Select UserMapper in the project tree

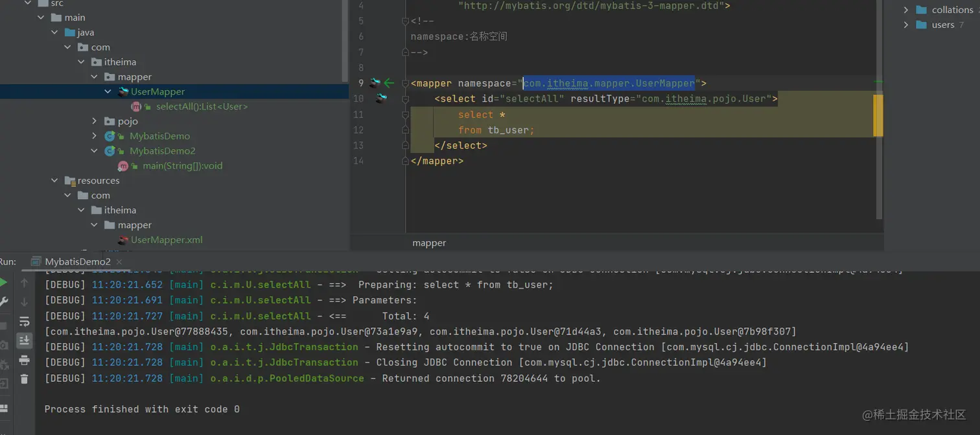(157, 91)
